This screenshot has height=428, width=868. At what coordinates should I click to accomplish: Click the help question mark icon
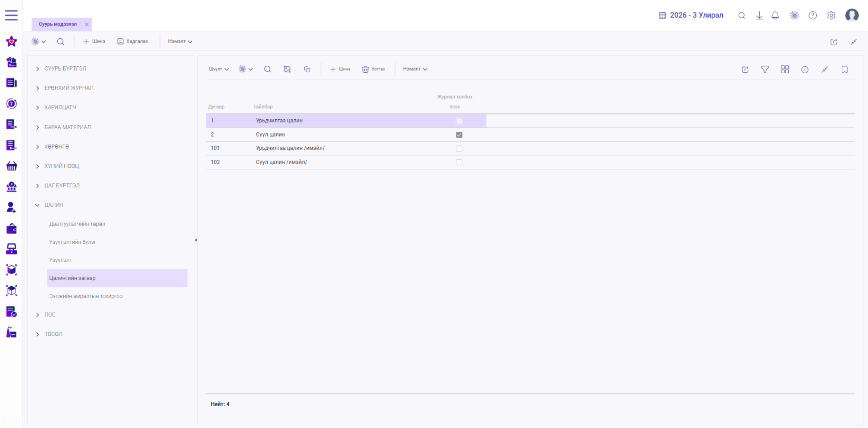[x=812, y=16]
